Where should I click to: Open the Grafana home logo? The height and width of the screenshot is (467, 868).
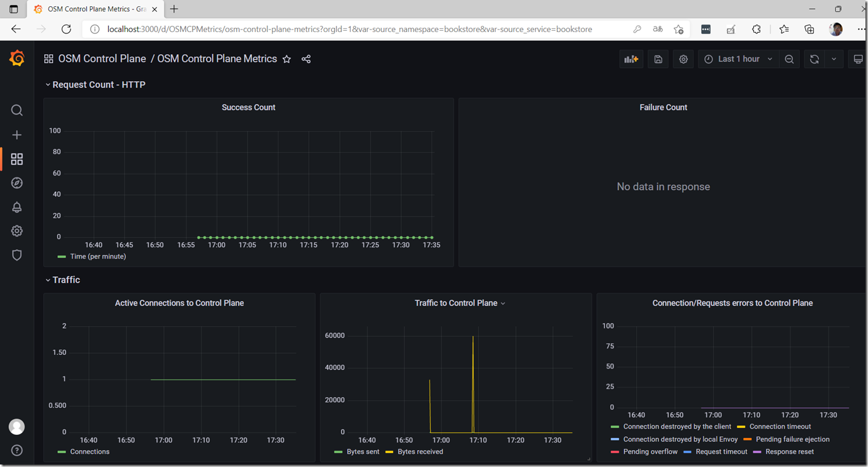click(x=17, y=59)
